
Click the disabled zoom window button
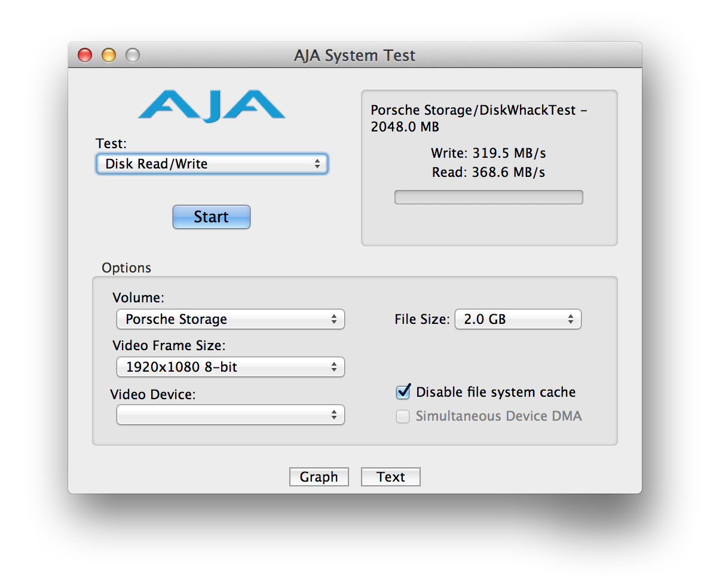133,55
